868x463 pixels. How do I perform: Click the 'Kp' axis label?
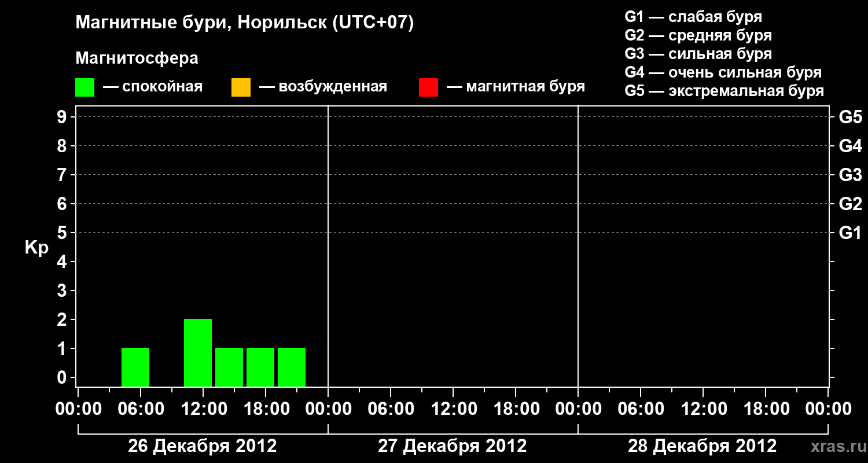pyautogui.click(x=36, y=248)
